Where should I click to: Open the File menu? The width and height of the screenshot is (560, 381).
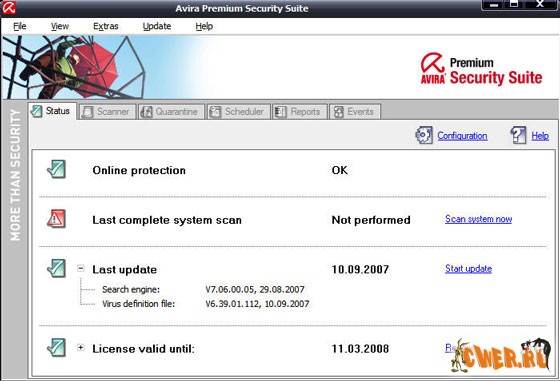click(20, 26)
